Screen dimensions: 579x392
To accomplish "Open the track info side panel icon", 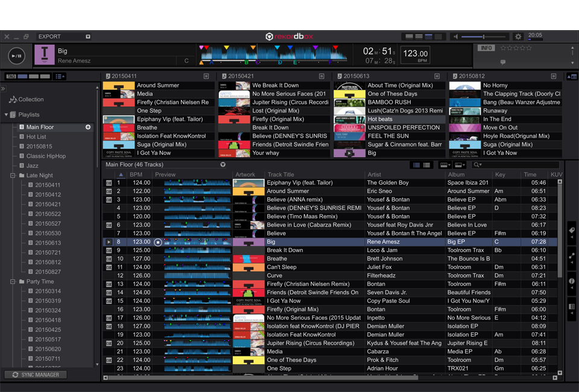I will (571, 282).
